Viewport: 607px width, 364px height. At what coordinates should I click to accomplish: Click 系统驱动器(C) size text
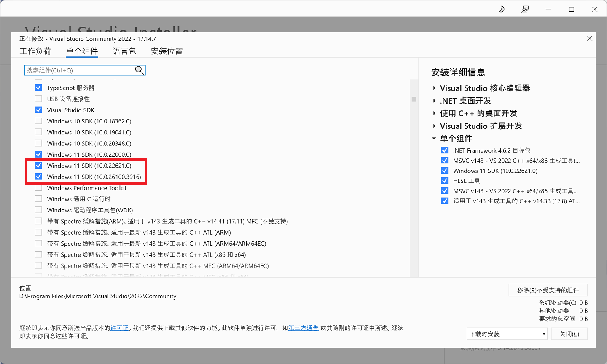pyautogui.click(x=563, y=302)
